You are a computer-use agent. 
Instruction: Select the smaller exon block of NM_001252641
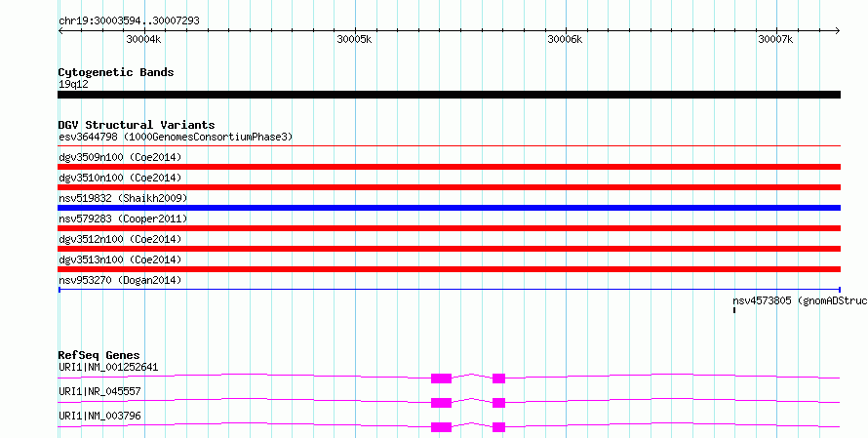coord(498,378)
